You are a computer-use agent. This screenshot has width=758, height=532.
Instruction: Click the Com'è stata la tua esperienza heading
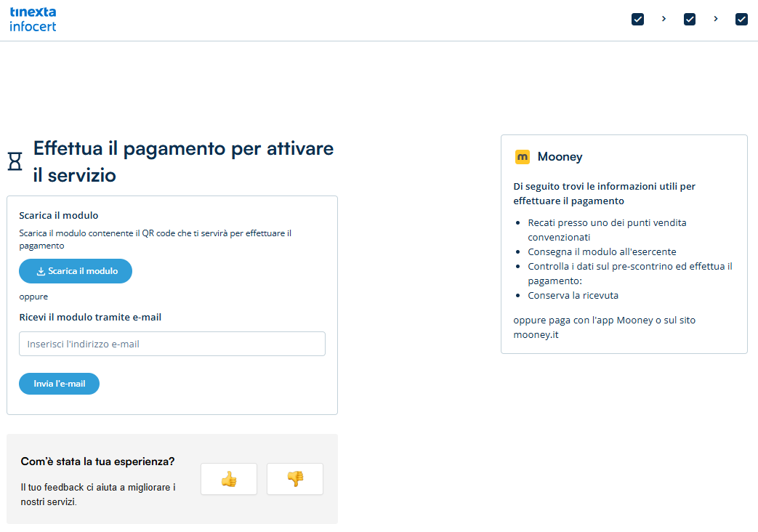coord(97,462)
